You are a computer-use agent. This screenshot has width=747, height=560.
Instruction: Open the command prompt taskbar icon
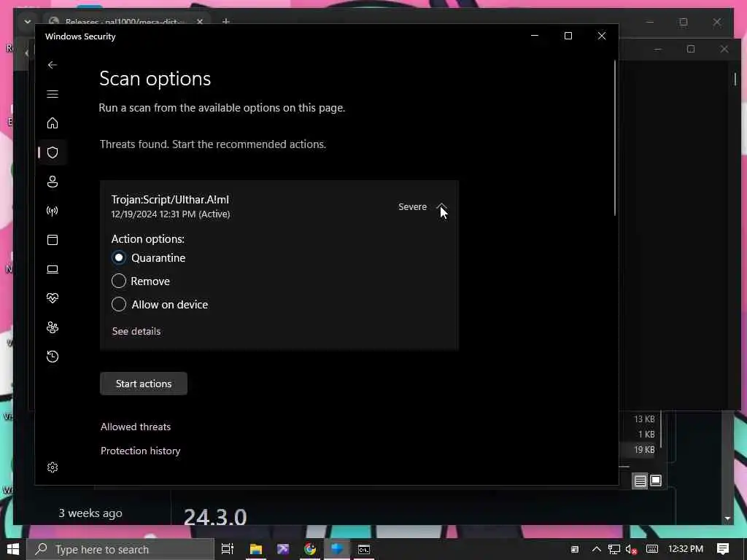[x=364, y=549]
